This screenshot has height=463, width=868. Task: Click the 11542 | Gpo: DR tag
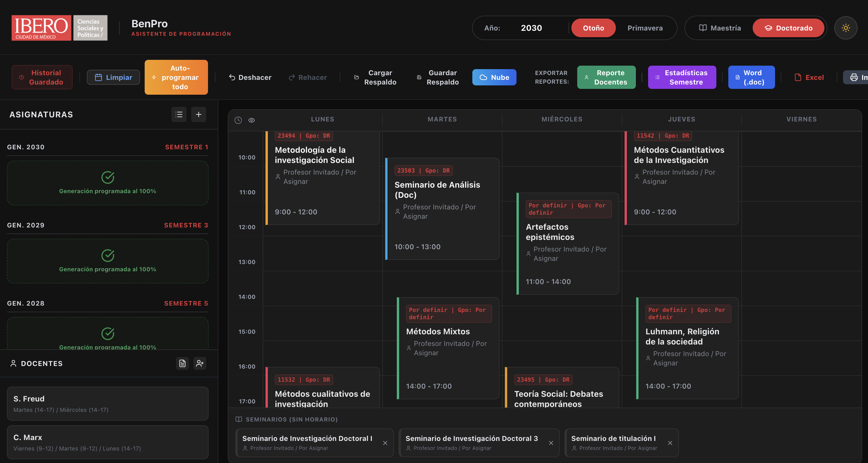[x=663, y=136]
